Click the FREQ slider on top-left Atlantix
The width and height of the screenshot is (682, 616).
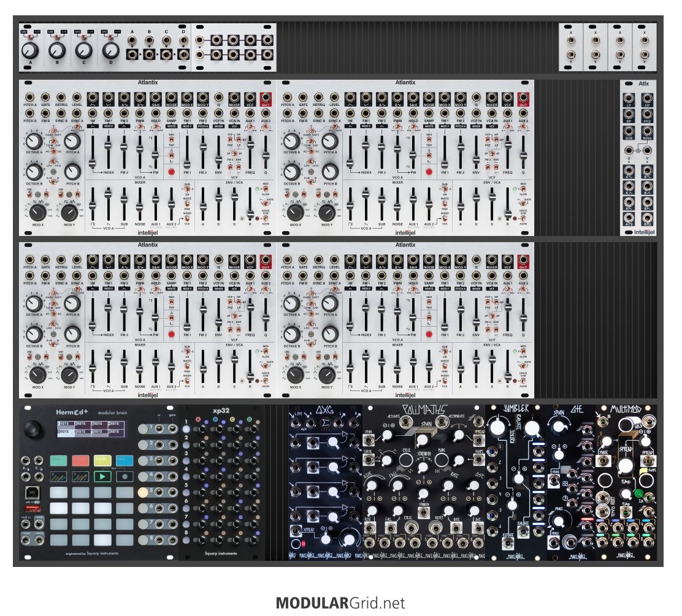[250, 152]
